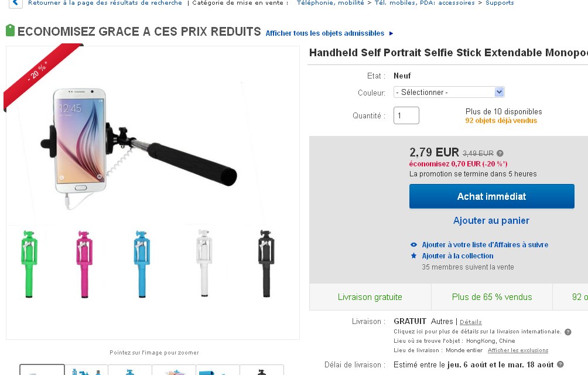
Task: Click the Quantité input field
Action: 406,115
